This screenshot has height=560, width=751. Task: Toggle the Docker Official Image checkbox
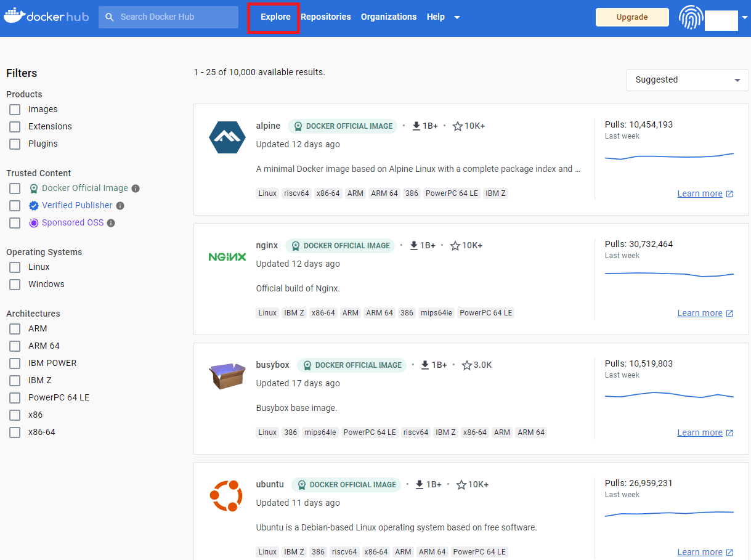tap(15, 189)
